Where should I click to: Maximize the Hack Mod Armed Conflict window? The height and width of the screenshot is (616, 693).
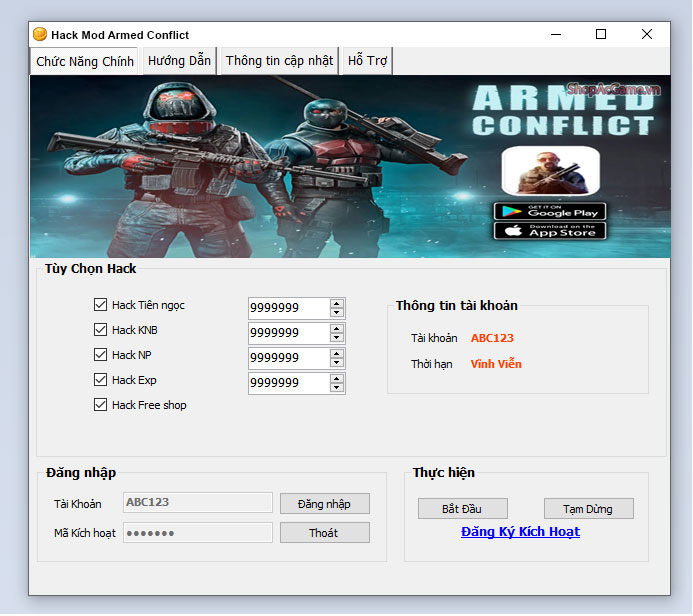click(x=601, y=34)
